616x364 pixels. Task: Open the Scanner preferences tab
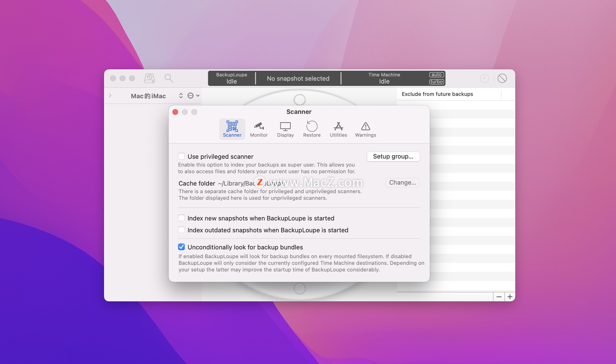pyautogui.click(x=232, y=129)
